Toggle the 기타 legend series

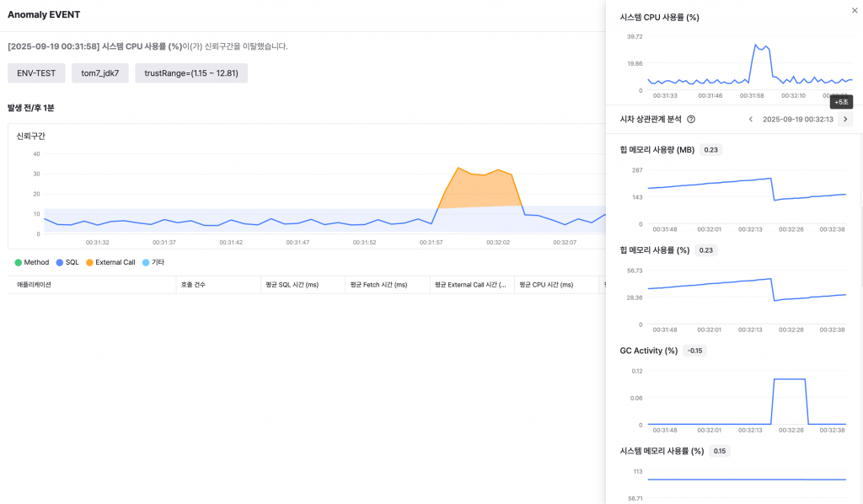(x=153, y=262)
